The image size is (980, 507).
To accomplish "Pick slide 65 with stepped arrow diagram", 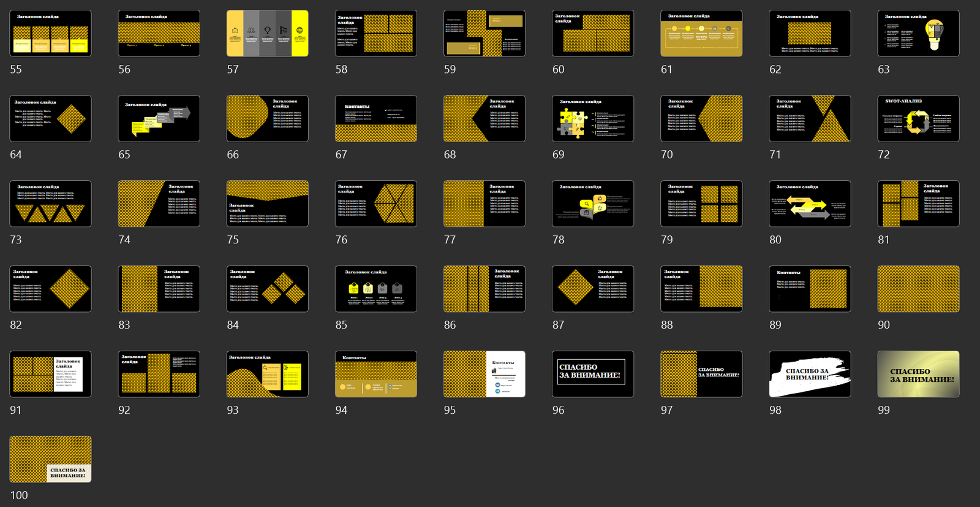I will tap(159, 118).
